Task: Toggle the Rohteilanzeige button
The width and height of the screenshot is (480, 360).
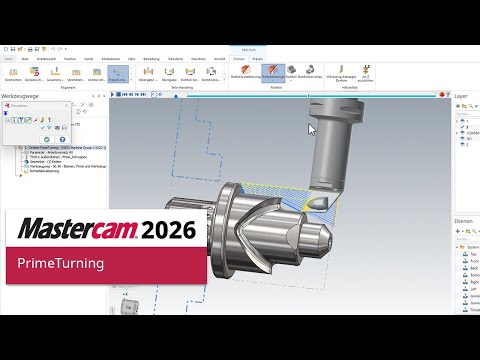Action: tap(273, 73)
